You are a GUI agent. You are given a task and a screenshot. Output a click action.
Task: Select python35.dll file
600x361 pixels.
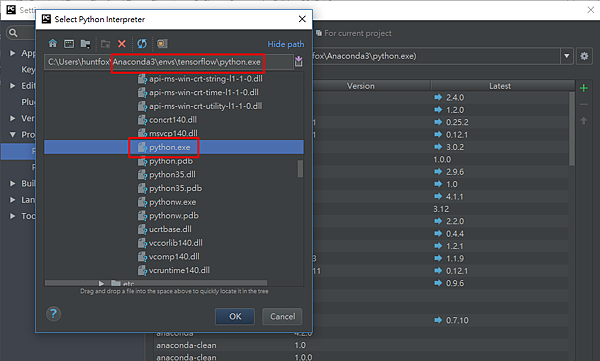coord(172,175)
